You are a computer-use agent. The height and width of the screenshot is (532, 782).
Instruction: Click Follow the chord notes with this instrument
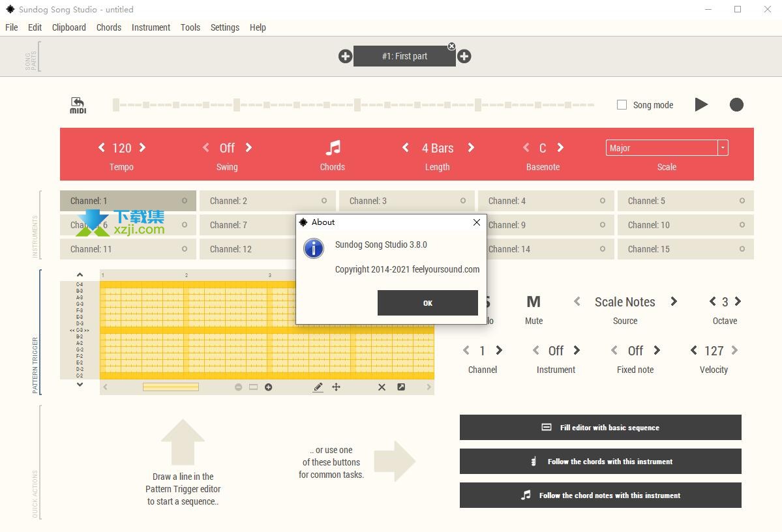[x=601, y=495]
